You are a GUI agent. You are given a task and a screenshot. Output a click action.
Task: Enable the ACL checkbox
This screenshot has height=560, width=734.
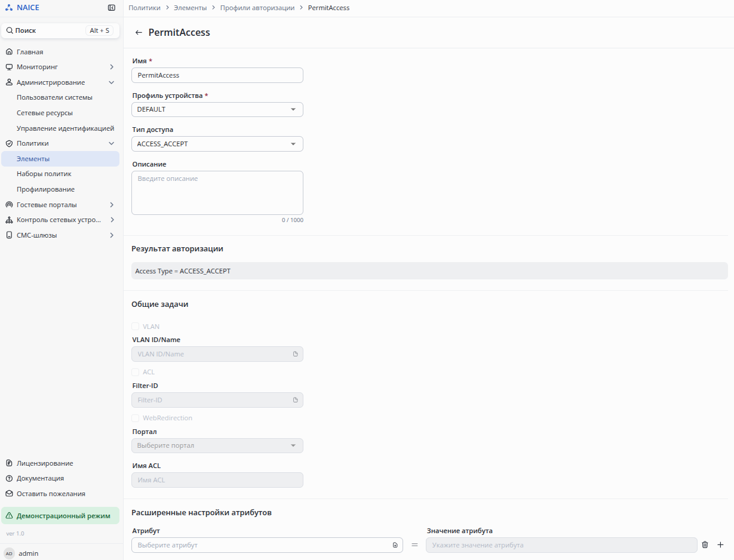point(136,372)
